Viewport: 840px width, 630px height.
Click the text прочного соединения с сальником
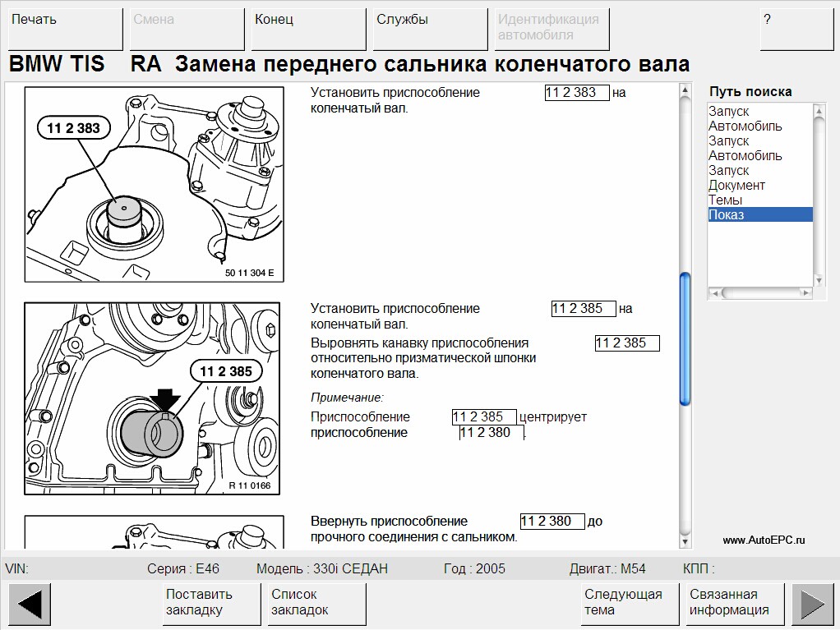[414, 537]
